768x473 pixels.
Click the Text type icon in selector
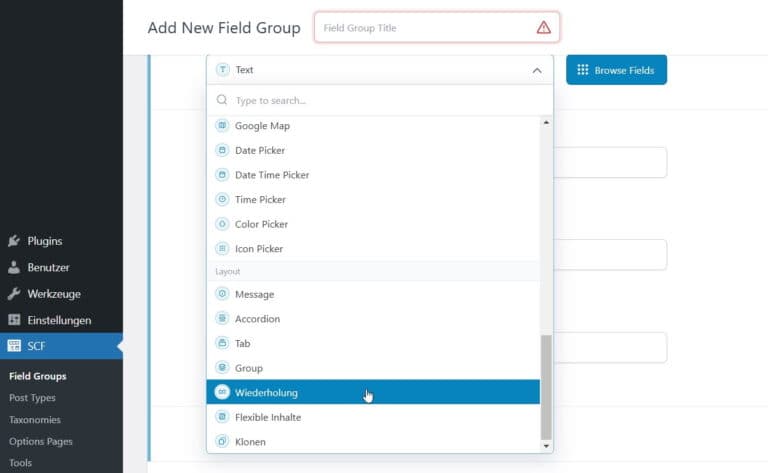[223, 70]
